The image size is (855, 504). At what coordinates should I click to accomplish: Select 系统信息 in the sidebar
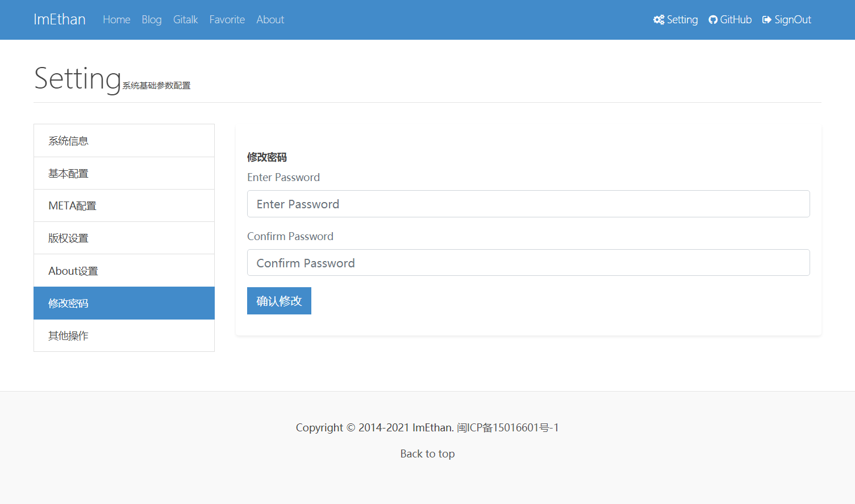[124, 141]
